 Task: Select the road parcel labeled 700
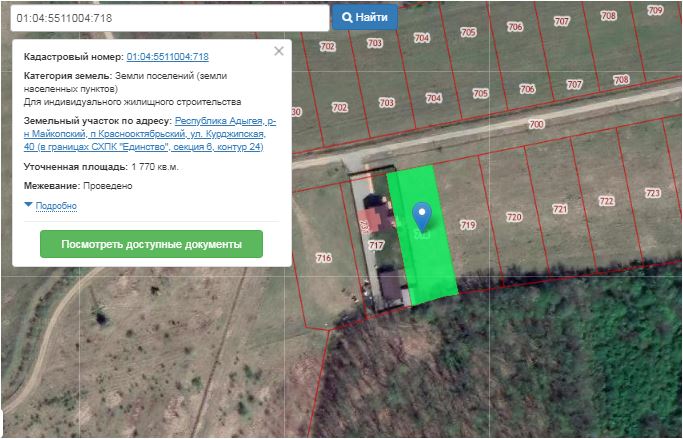coord(536,125)
